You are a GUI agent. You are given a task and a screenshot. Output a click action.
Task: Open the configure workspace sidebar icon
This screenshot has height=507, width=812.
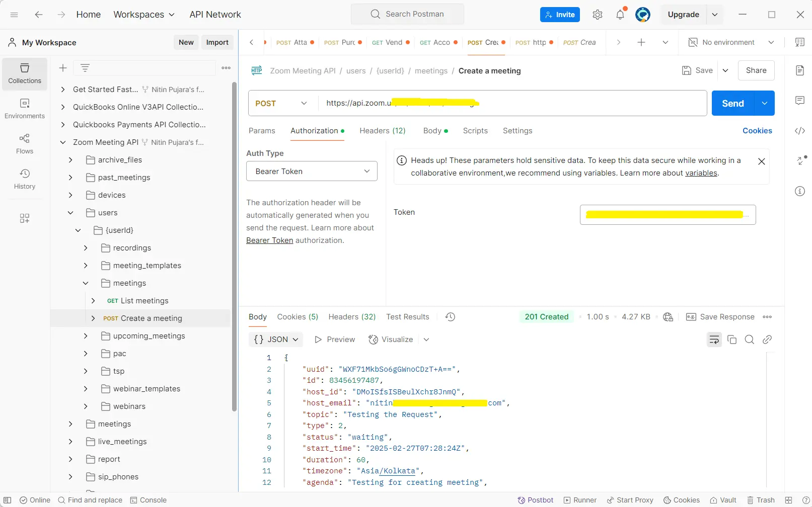point(25,218)
